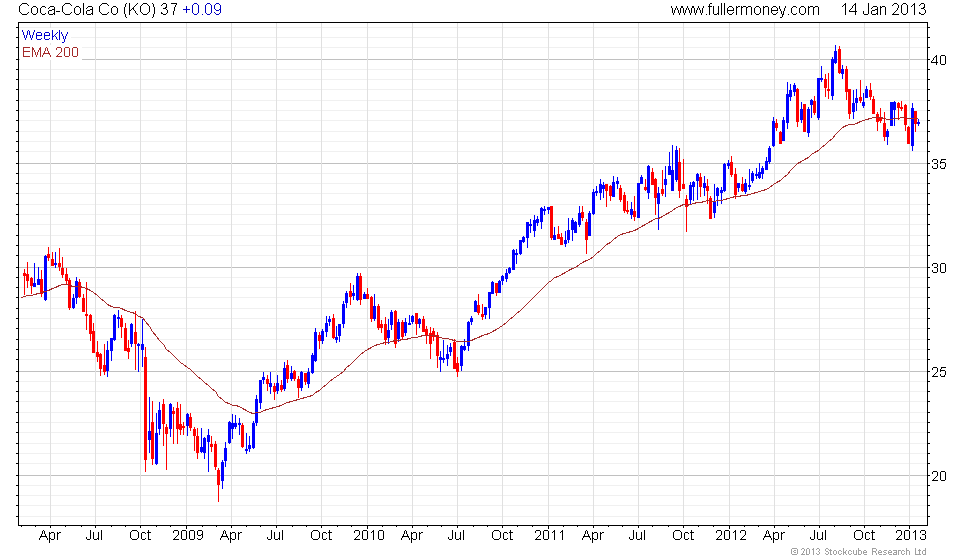Select the EMA 200 legend label
This screenshot has width=980, height=560.
(x=51, y=52)
